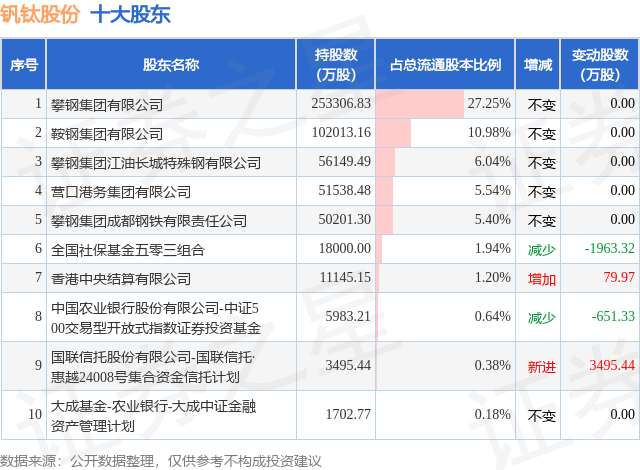Select the 增减 column header

click(538, 64)
